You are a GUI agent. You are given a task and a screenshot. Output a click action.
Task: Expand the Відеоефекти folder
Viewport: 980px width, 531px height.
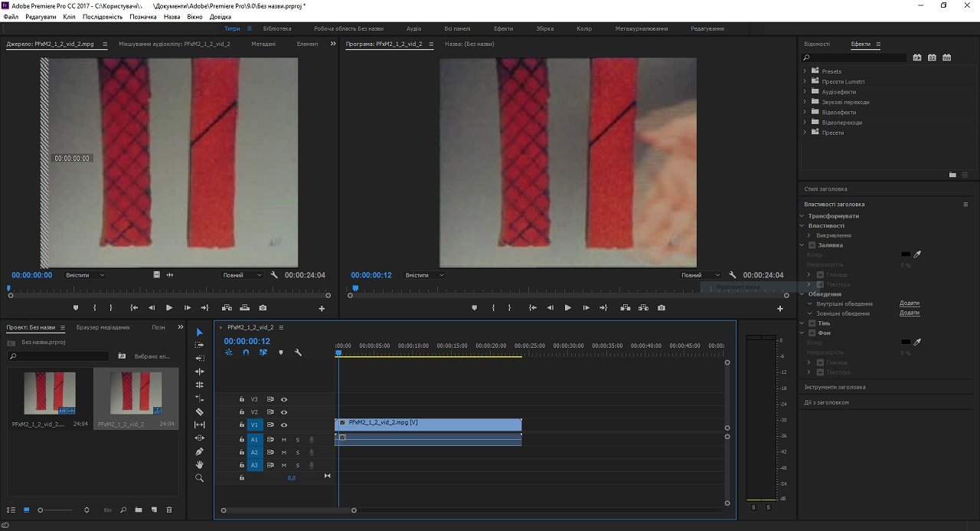(x=805, y=112)
